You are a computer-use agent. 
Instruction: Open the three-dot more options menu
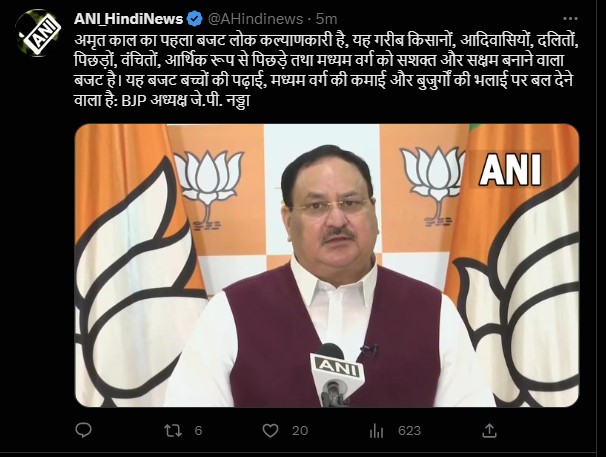(x=570, y=19)
